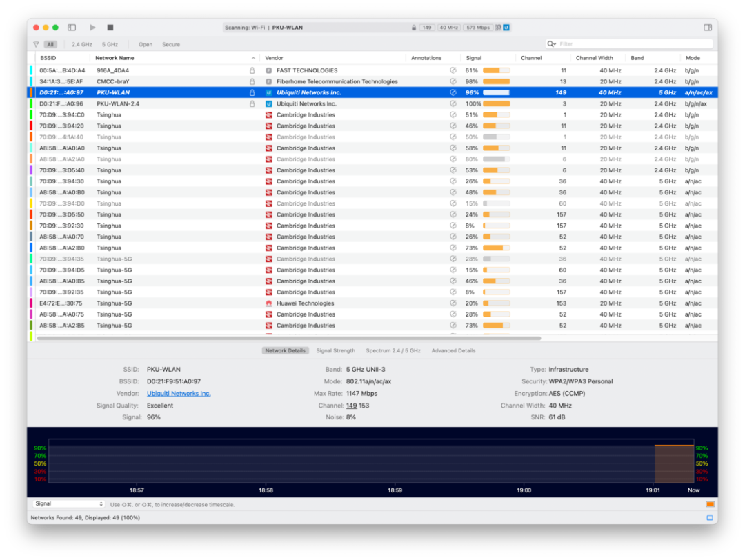Click blue panel icon in status bar
745x560 pixels.
(x=710, y=518)
